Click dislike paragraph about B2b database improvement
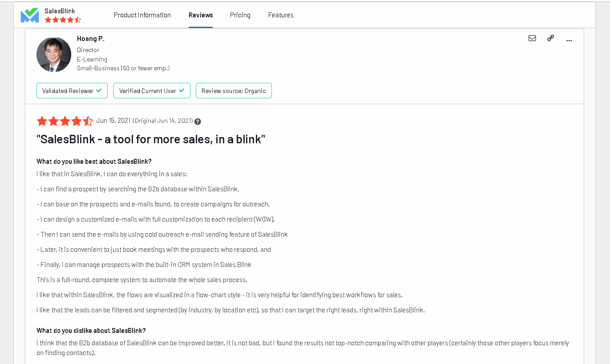The image size is (610, 364). coord(303,348)
